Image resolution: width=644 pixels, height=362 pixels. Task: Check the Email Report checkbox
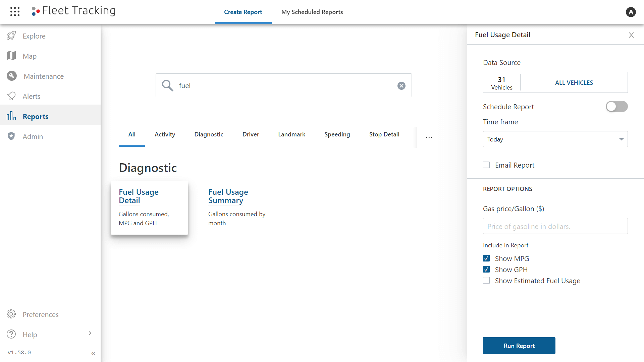(486, 165)
